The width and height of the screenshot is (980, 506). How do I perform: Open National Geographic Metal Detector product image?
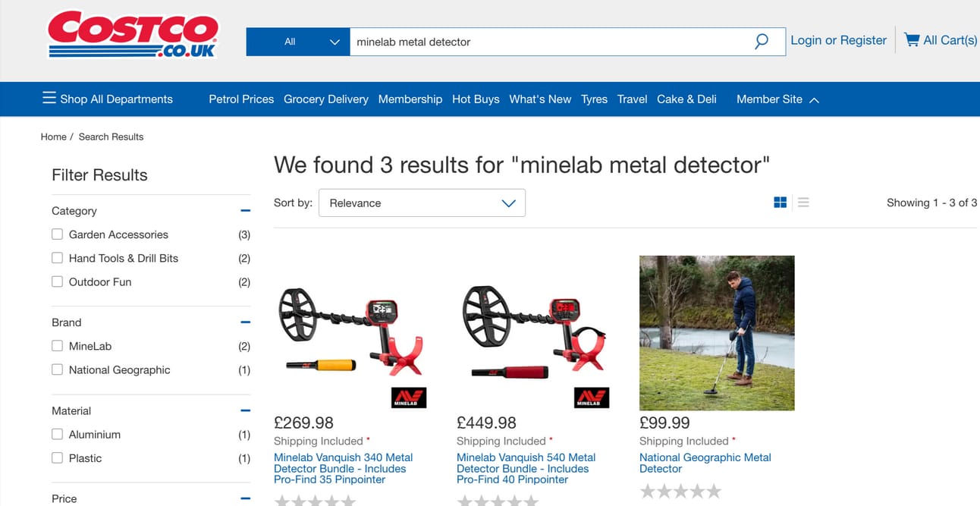pyautogui.click(x=717, y=332)
